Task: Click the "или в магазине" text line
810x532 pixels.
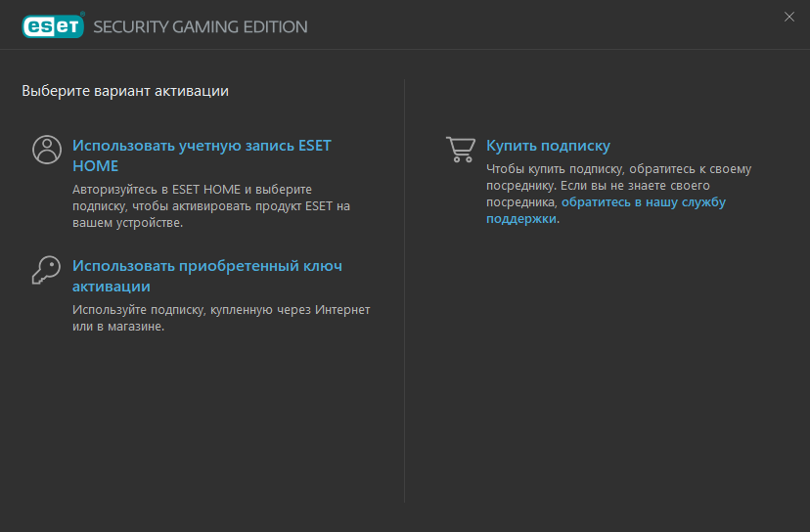Action: 118,327
